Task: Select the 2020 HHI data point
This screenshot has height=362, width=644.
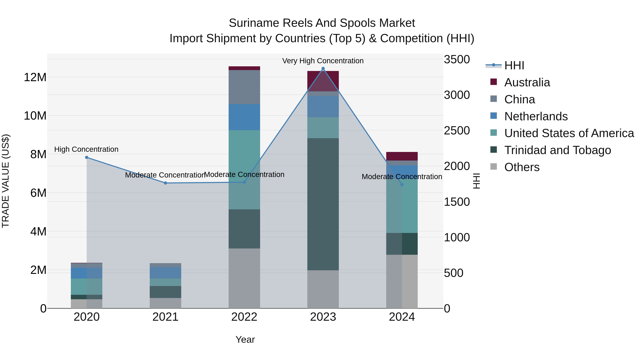Action: click(x=87, y=157)
